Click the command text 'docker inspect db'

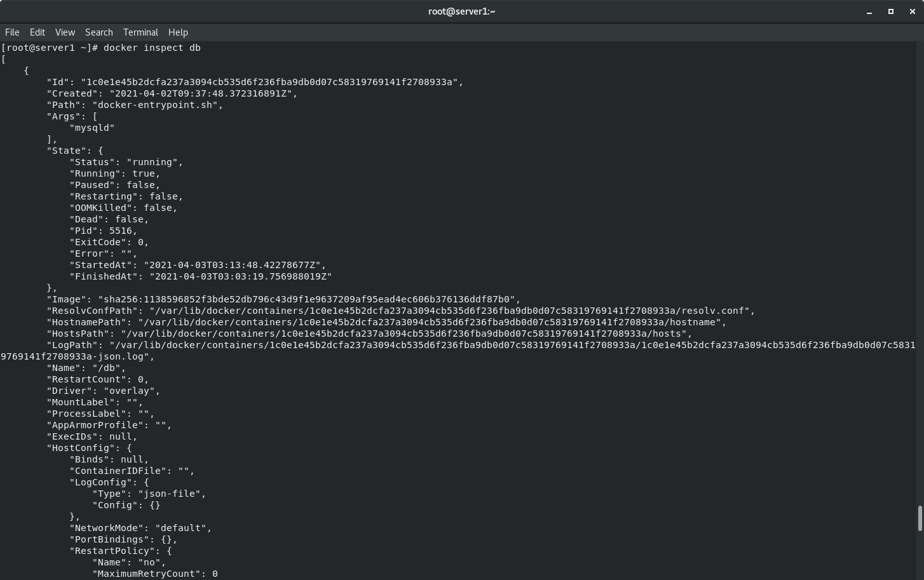click(152, 48)
